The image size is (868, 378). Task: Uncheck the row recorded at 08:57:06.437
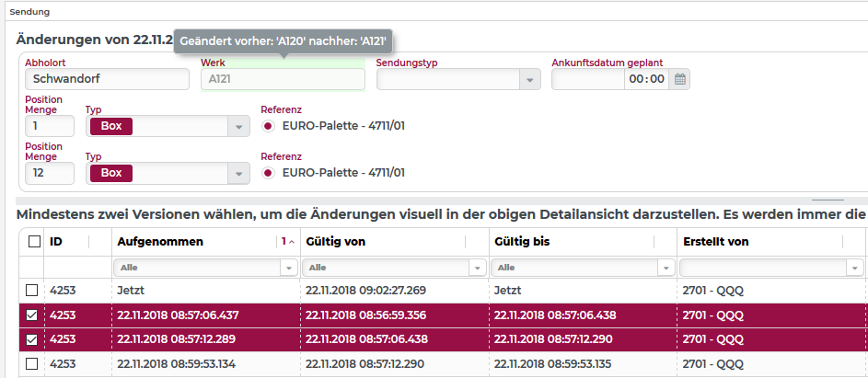click(x=32, y=315)
